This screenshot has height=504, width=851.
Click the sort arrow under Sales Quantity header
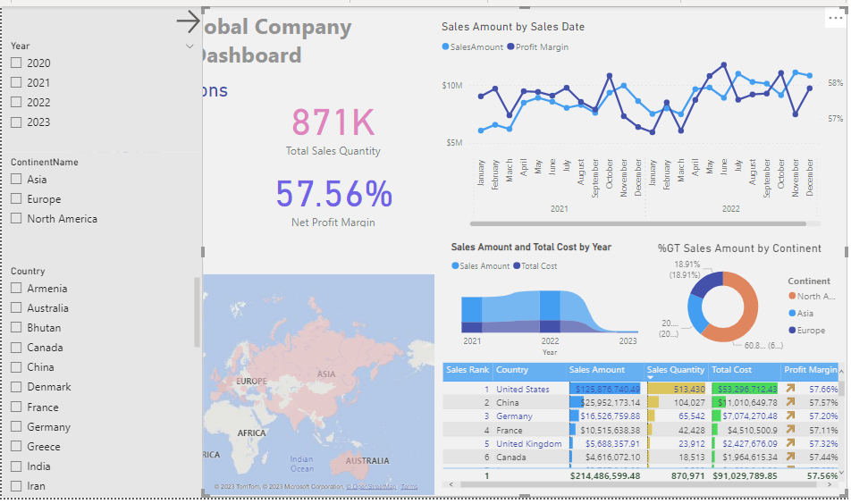coord(651,378)
